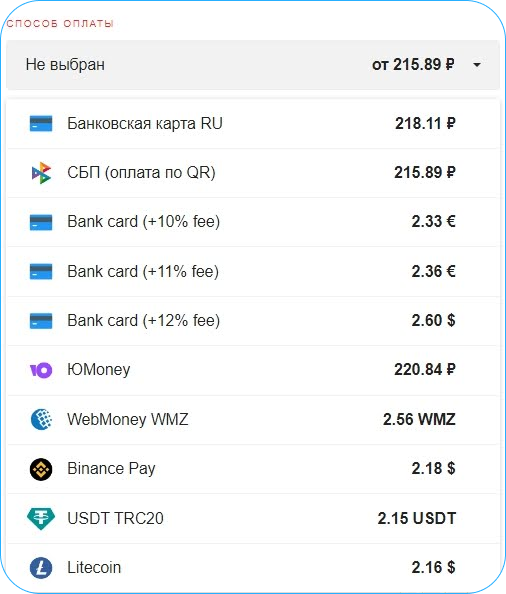Select Binance Pay 2.18 $ price

click(433, 469)
